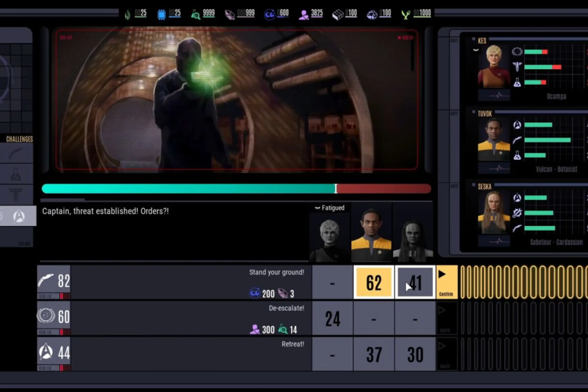Select Tuvok's 62 combat score cell

coord(373,282)
